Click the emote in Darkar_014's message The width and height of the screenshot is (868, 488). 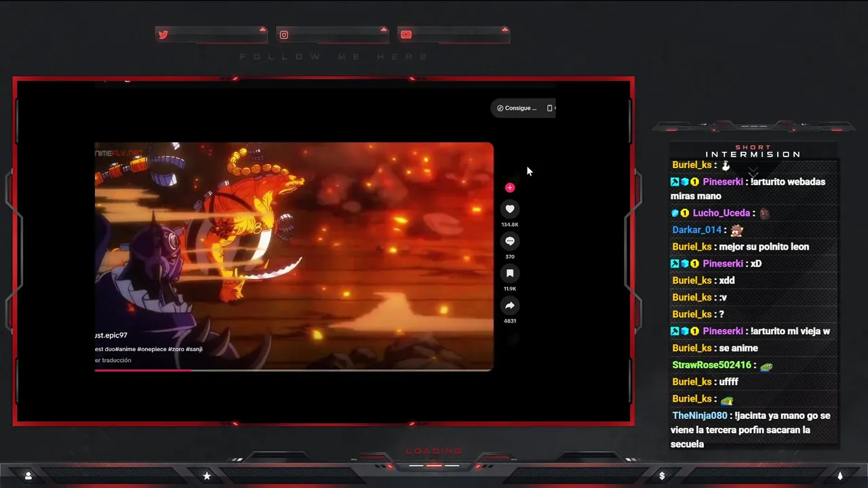[x=736, y=230]
